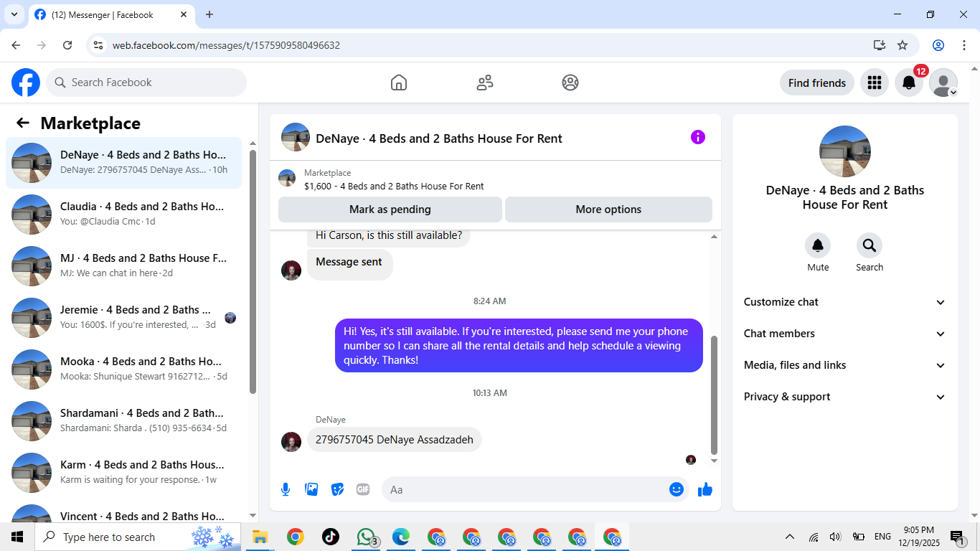Click the chat messages scrollbar thumb
Image resolution: width=980 pixels, height=551 pixels.
coord(714,395)
